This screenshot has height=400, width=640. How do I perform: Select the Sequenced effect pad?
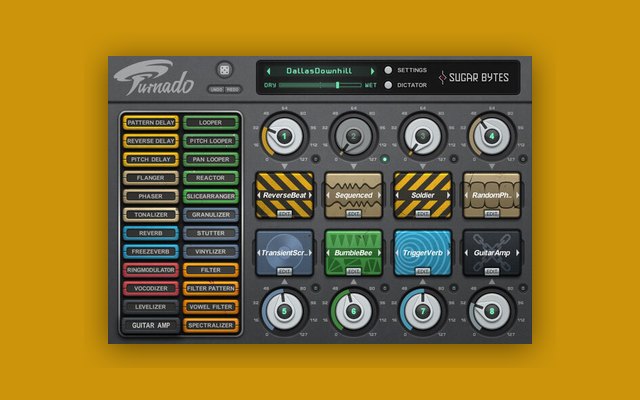[353, 195]
